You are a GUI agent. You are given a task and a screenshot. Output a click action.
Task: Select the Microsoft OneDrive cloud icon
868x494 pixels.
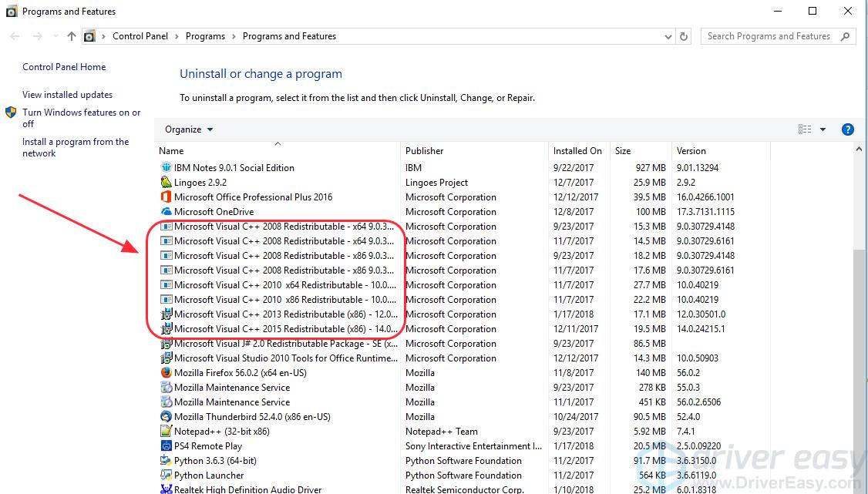pos(166,212)
